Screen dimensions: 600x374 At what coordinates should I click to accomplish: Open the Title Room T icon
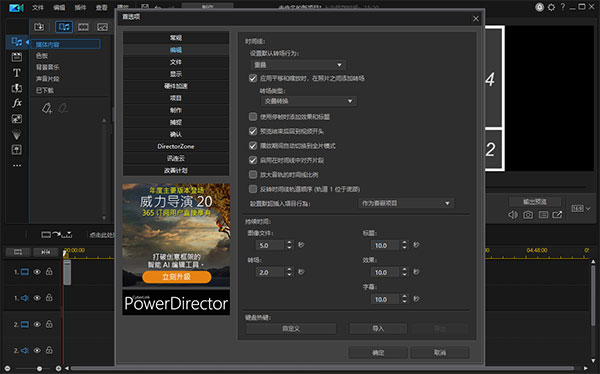click(x=16, y=73)
